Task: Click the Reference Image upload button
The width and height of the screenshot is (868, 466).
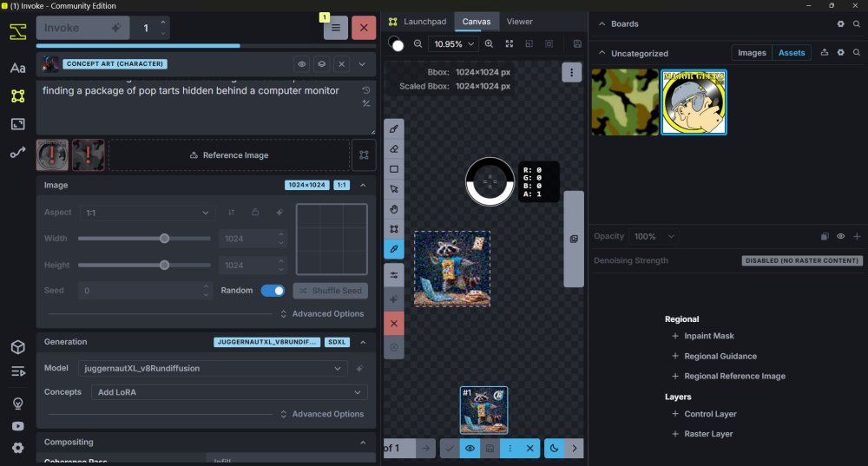Action: [229, 155]
